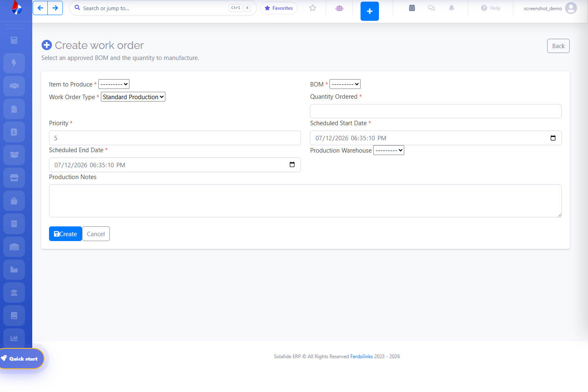The height and width of the screenshot is (392, 588).
Task: Open the bar chart reports sidebar module
Action: (x=14, y=338)
